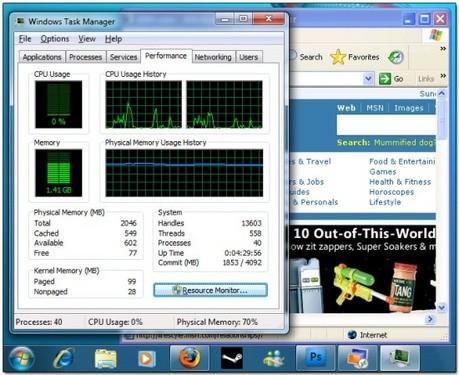Open the Options menu in Task Manager

point(55,39)
